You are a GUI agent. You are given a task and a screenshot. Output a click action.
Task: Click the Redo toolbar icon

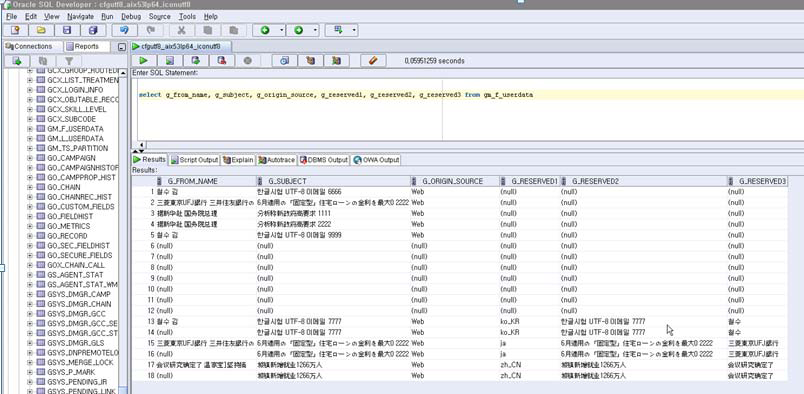[x=150, y=30]
